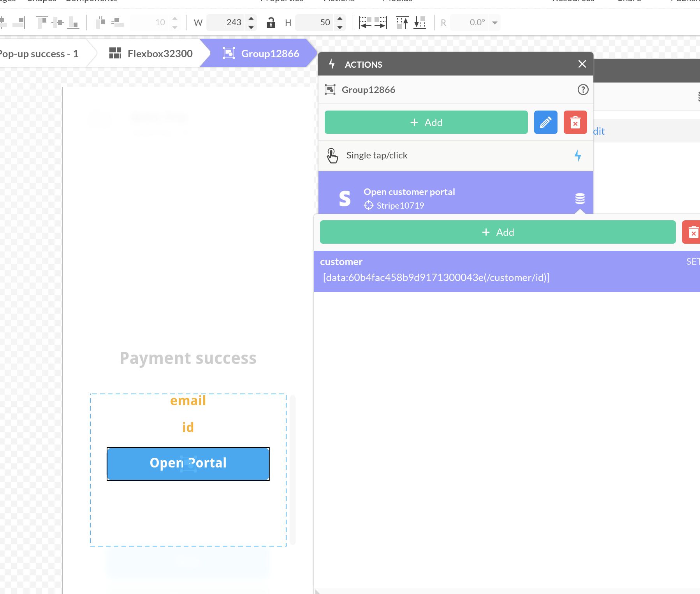Click the database icon on Open customer portal action

pos(579,198)
